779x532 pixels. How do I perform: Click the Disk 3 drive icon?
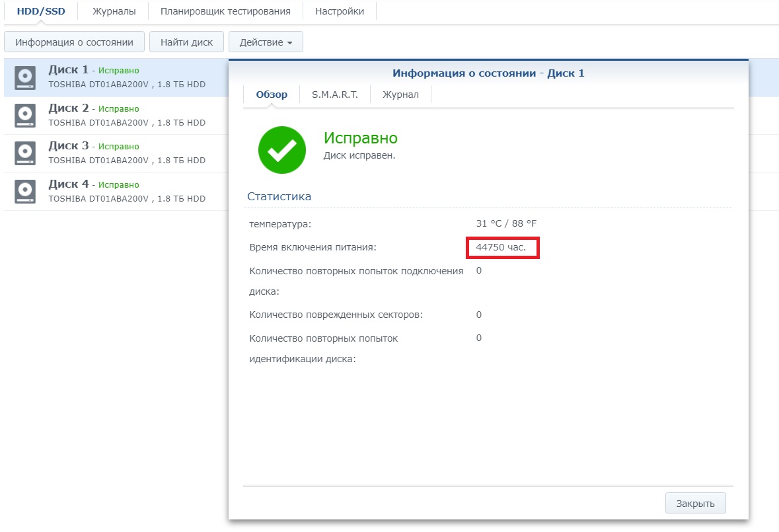coord(25,154)
